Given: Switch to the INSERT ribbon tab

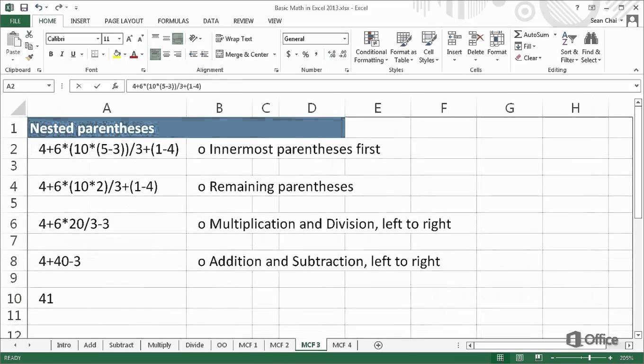Looking at the screenshot, I should (80, 21).
